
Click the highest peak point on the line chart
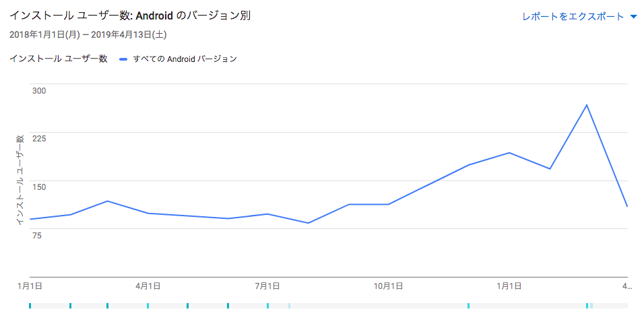pos(587,105)
